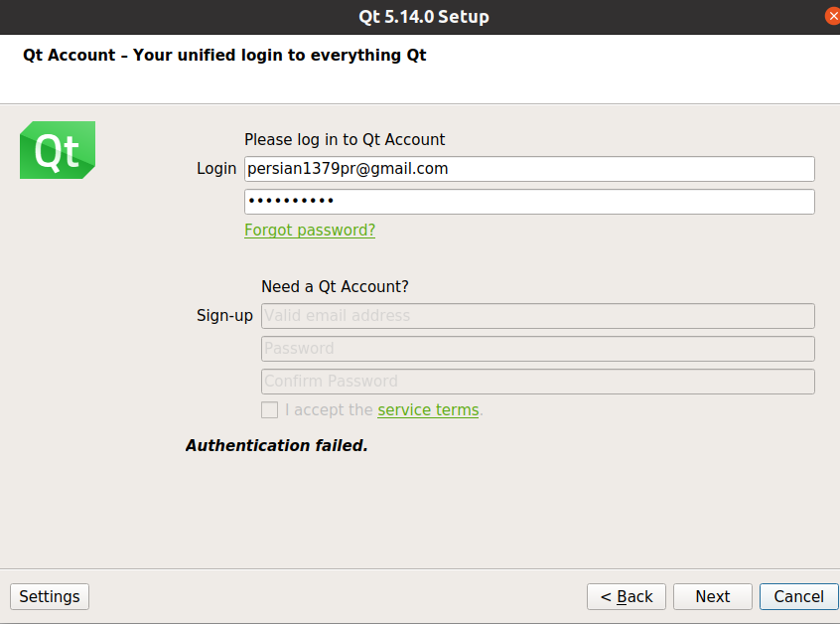Open the Forgot password? link
Viewport: 840px width, 624px height.
310,230
